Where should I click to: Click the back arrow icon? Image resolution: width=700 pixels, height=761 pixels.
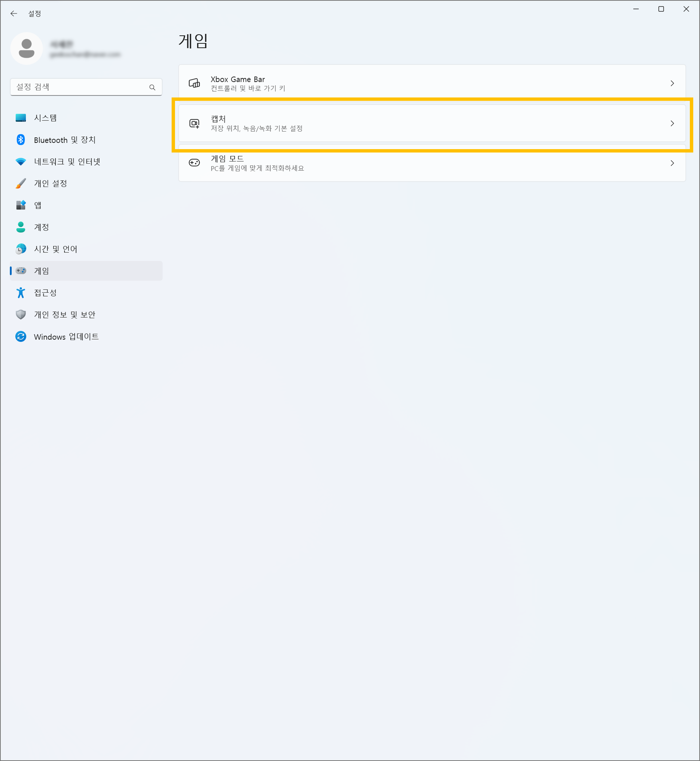coord(14,14)
